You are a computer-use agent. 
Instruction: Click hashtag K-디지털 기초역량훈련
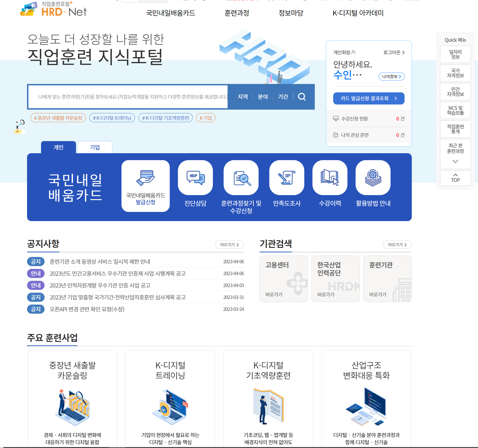click(x=165, y=118)
